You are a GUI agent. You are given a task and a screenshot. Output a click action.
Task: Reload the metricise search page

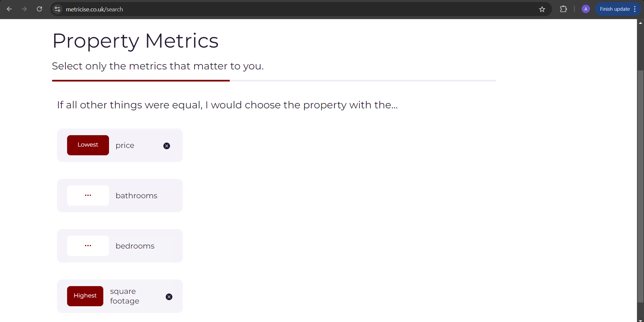tap(39, 9)
